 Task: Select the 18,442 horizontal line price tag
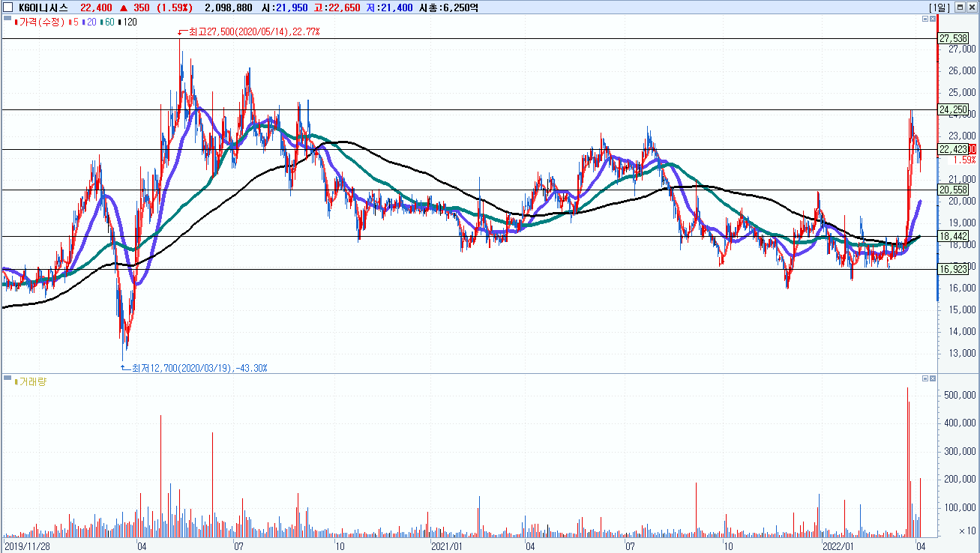click(953, 236)
